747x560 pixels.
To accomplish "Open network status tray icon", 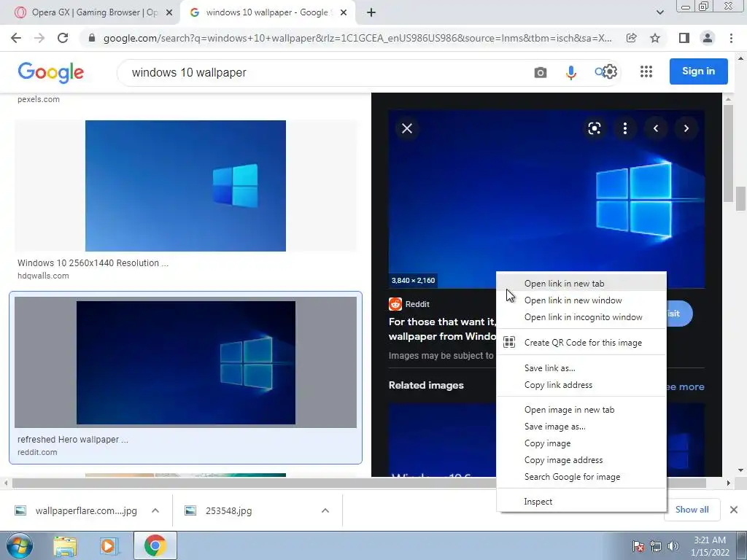I will [x=656, y=546].
